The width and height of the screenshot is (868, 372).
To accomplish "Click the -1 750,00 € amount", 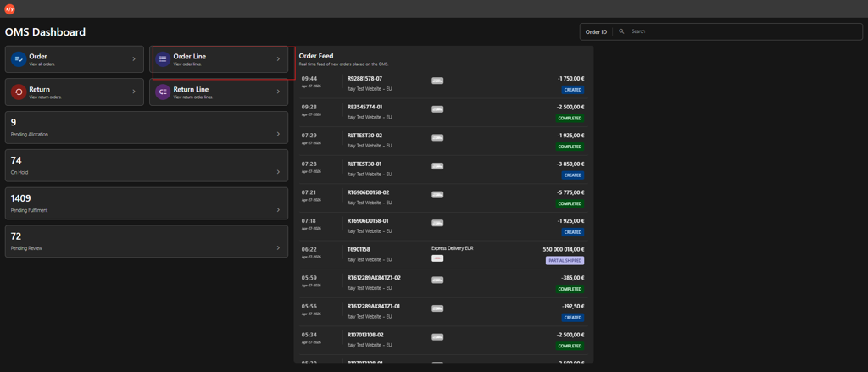I will click(570, 79).
